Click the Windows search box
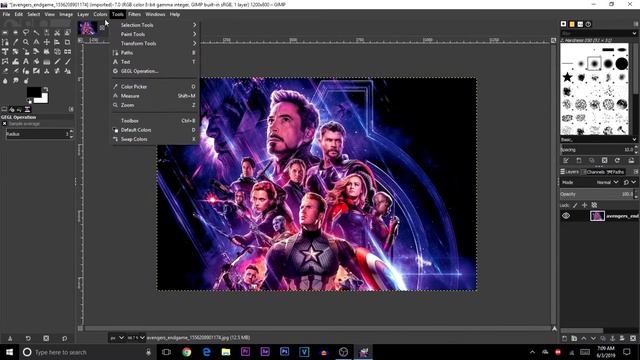 87,352
